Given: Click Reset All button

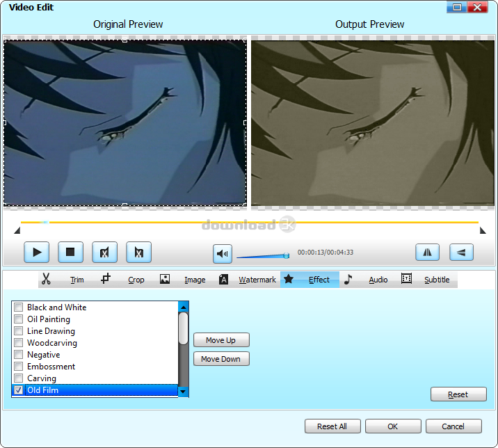Looking at the screenshot, I should (332, 426).
